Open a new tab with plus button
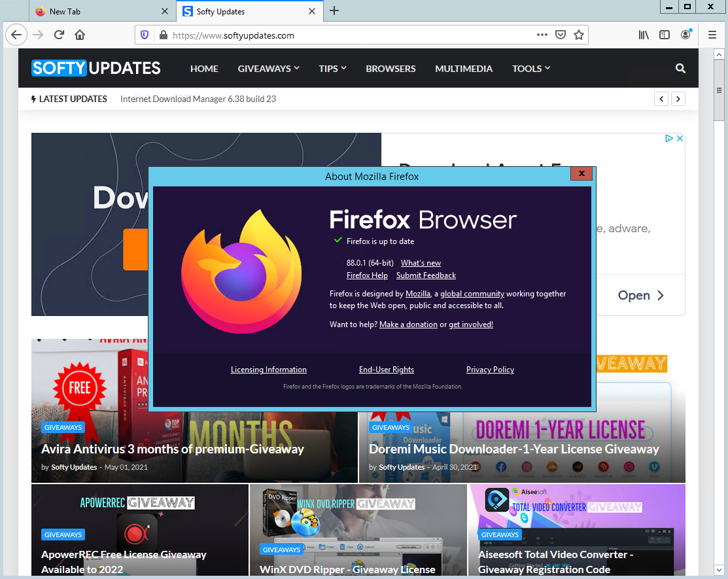 pos(334,10)
